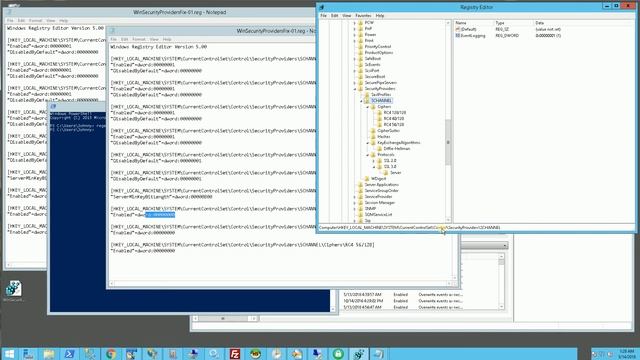640x360 pixels.
Task: Open the PowerShell taskbar icon
Action: 69,354
